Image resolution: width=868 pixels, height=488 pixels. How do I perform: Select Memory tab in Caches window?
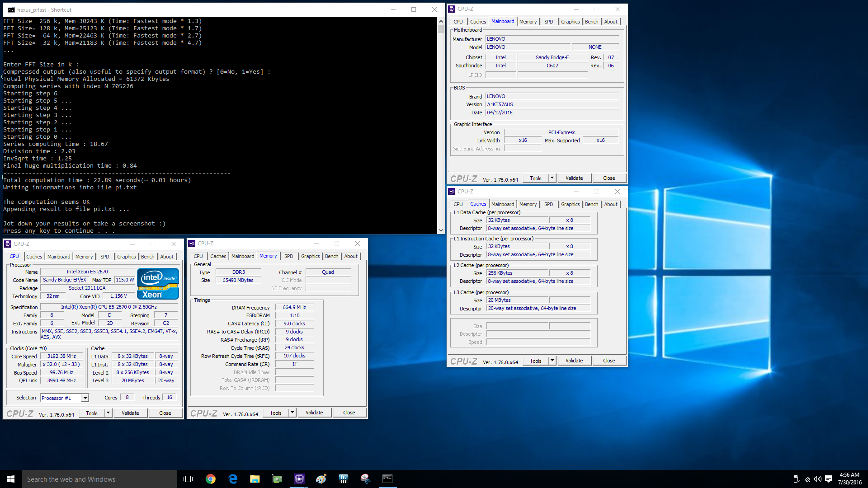528,204
